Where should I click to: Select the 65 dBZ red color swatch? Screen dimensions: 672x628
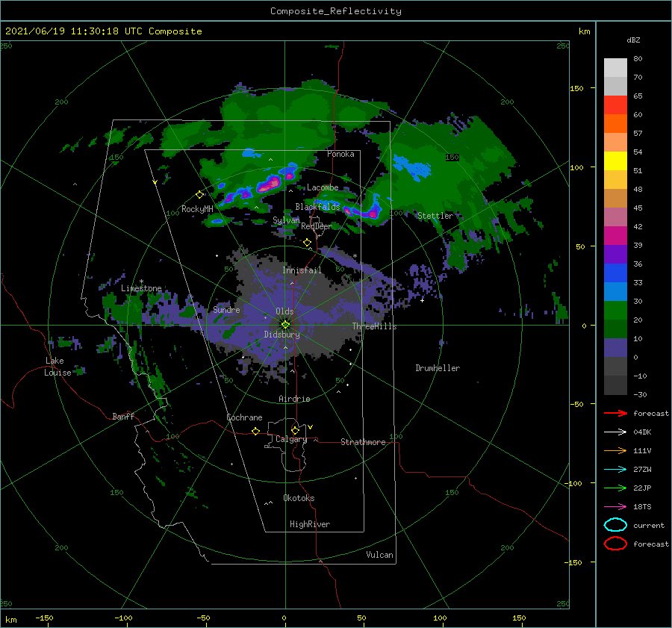(615, 105)
